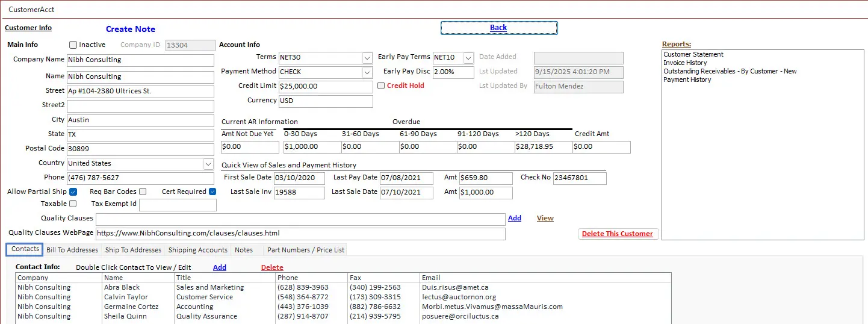The image size is (868, 324).
Task: Click Add link in Contact Info
Action: coord(220,267)
